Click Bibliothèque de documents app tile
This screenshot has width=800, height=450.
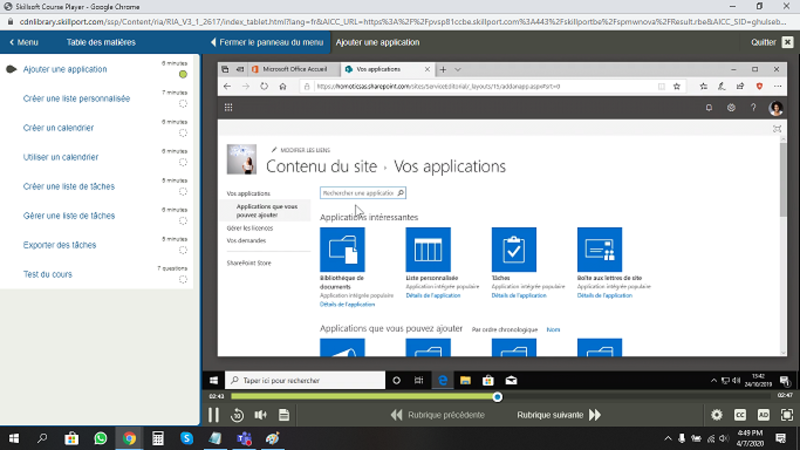point(342,249)
